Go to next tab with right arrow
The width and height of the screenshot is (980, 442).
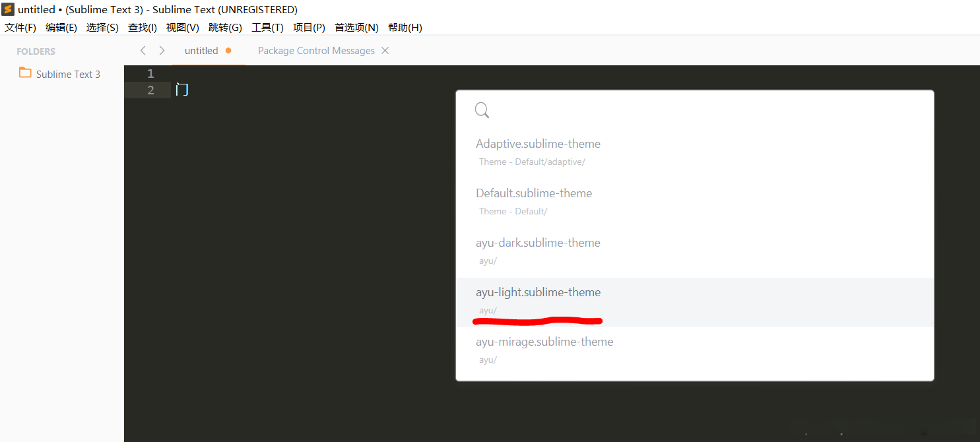162,50
